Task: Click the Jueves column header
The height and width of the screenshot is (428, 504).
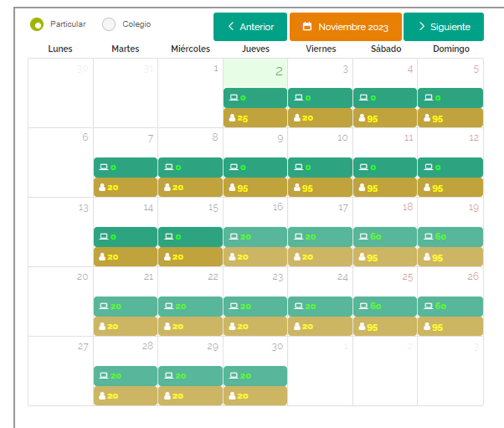Action: coord(255,49)
